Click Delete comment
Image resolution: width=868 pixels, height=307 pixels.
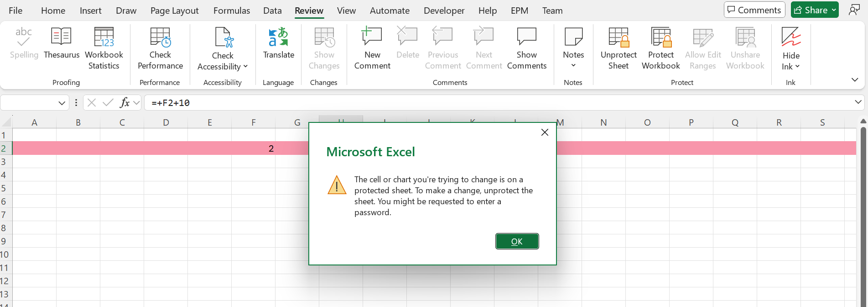pos(407,43)
